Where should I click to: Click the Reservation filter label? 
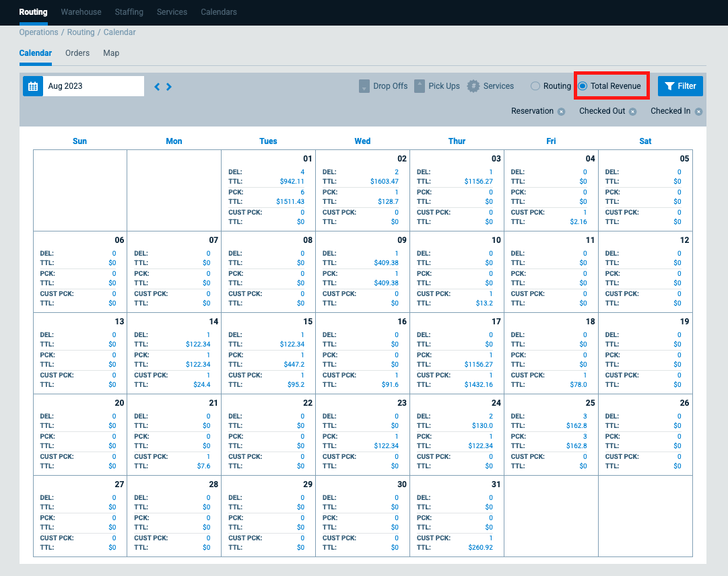(x=532, y=111)
